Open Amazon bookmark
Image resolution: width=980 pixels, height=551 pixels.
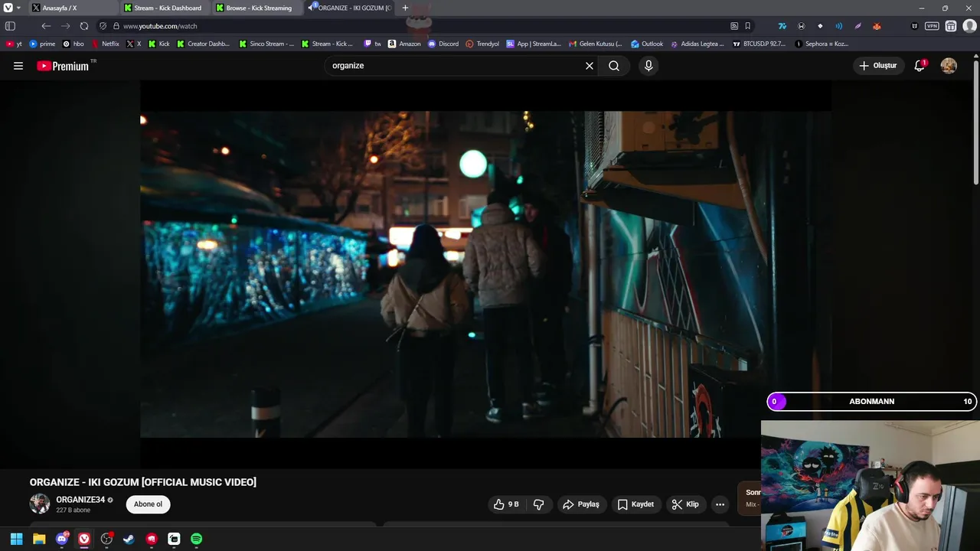(x=404, y=44)
